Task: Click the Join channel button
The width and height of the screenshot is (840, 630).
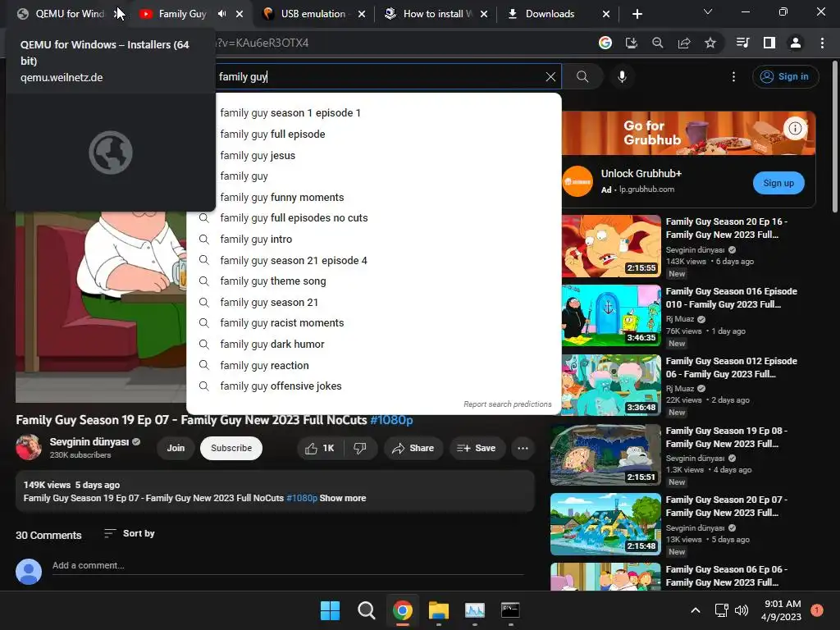Action: click(x=176, y=449)
